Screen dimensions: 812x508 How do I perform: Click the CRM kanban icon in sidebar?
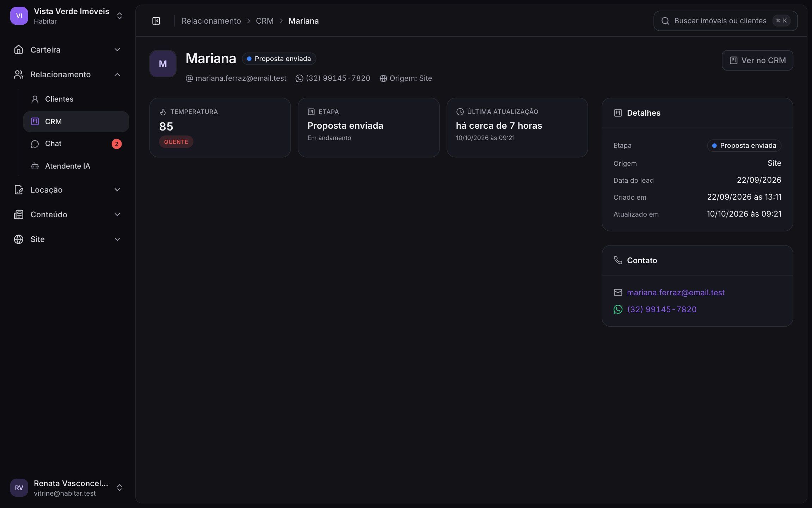click(x=35, y=121)
